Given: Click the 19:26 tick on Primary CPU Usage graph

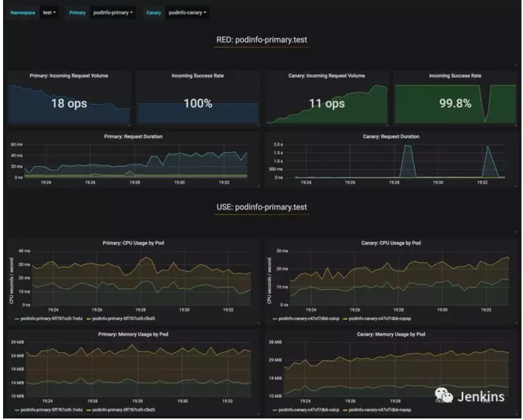Looking at the screenshot, I should coord(97,310).
